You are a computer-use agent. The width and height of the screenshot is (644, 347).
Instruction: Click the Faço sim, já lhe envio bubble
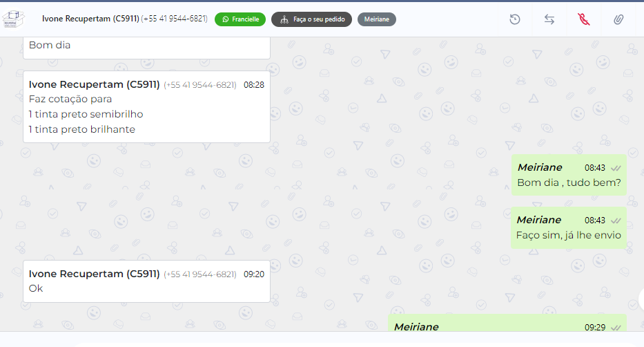coord(569,228)
